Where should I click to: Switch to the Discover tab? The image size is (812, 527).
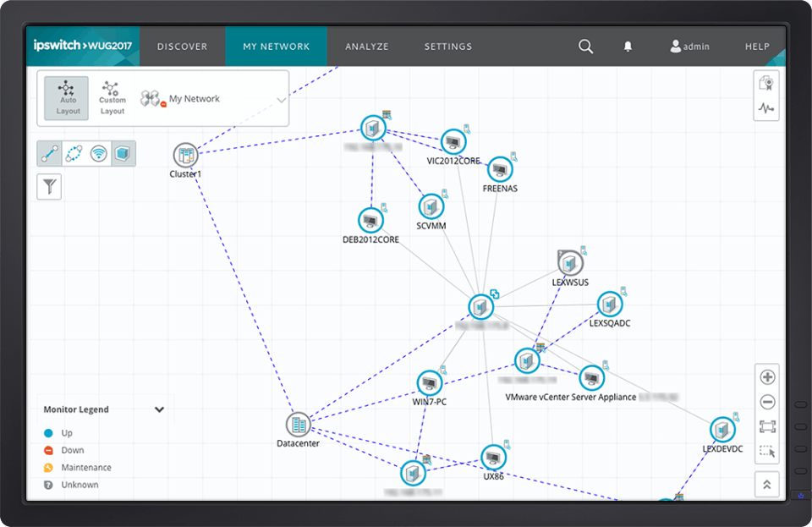pos(183,47)
